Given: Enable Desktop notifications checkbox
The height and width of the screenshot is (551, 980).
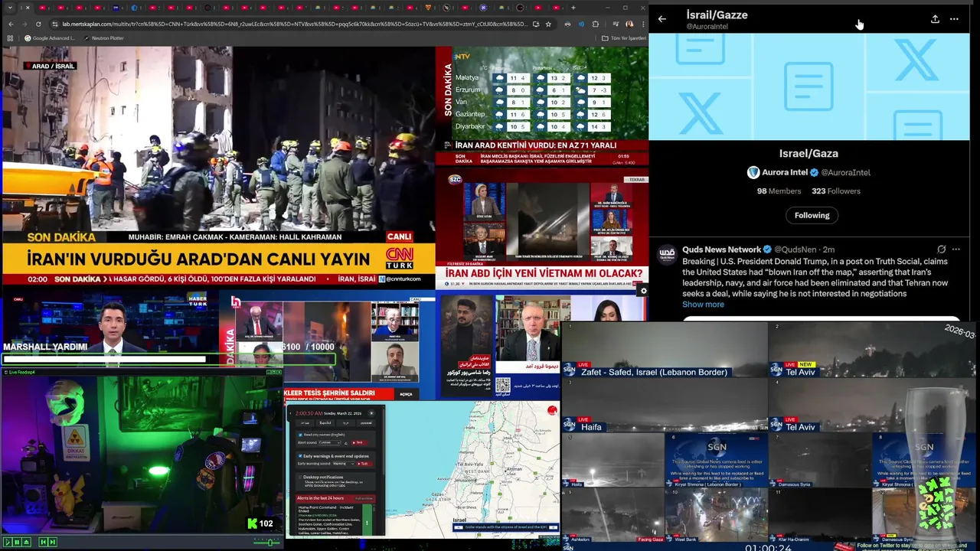Looking at the screenshot, I should 300,477.
